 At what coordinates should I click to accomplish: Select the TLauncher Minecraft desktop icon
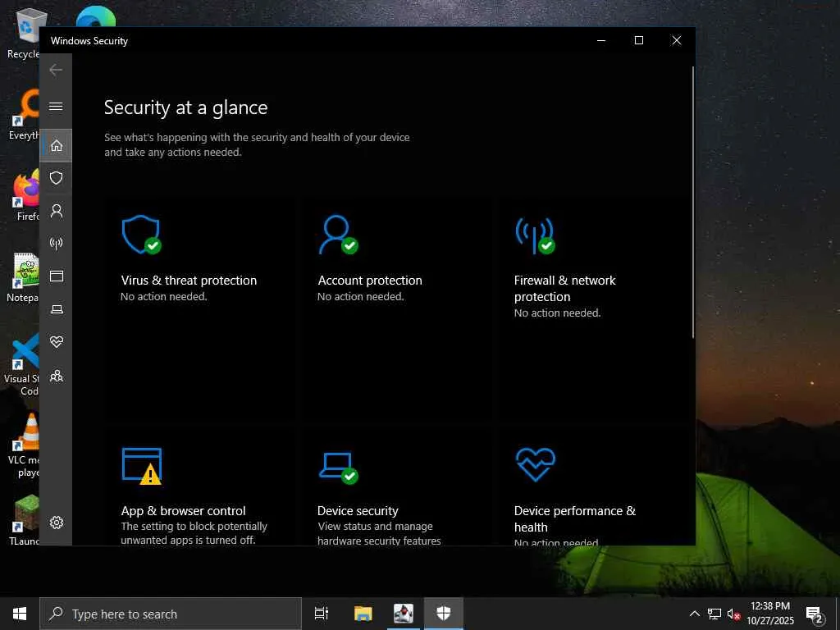(24, 520)
